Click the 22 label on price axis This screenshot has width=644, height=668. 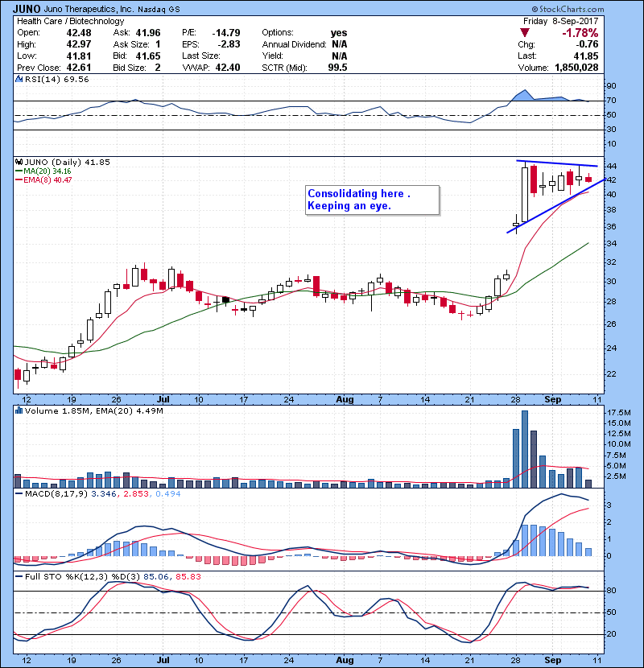(x=612, y=374)
